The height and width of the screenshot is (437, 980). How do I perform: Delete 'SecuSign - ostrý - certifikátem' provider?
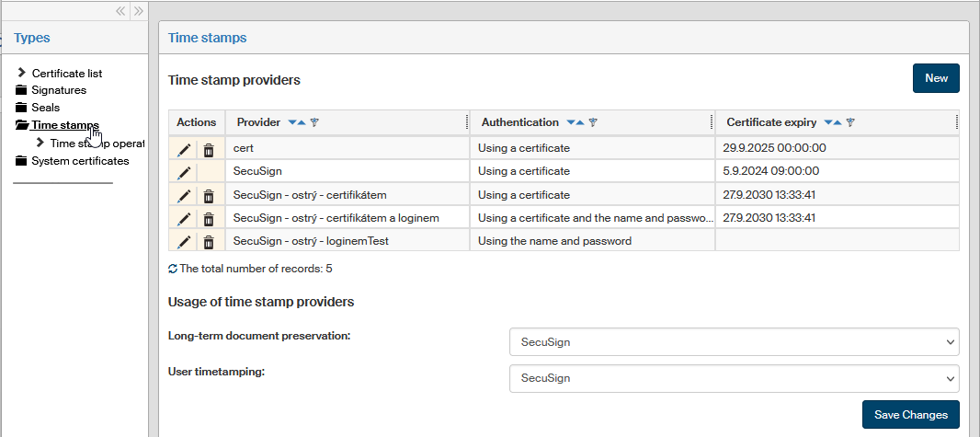pos(209,196)
